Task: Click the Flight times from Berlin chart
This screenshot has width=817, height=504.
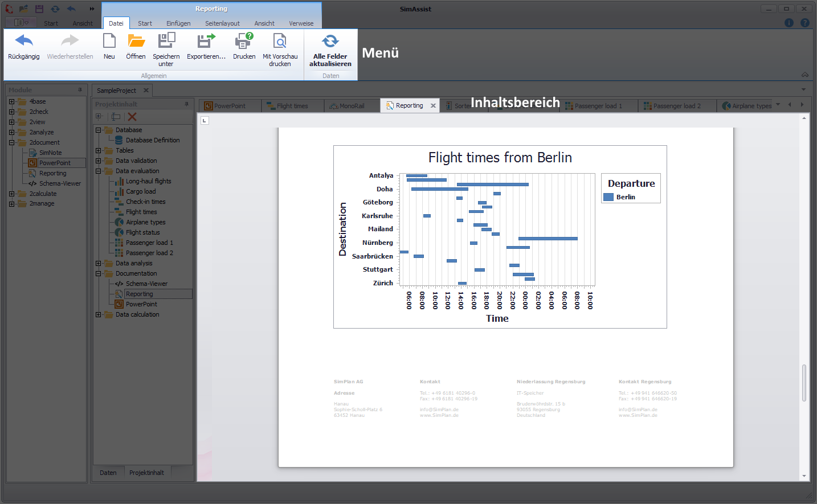Action: coord(500,236)
